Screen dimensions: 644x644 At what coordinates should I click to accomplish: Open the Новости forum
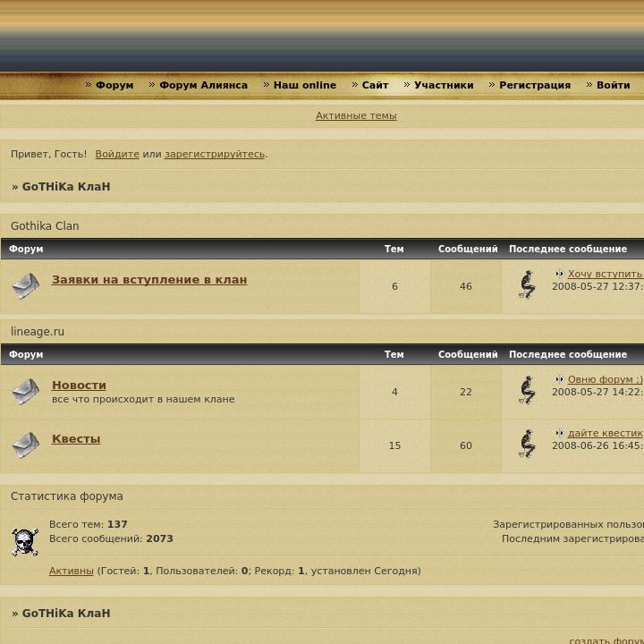(79, 386)
